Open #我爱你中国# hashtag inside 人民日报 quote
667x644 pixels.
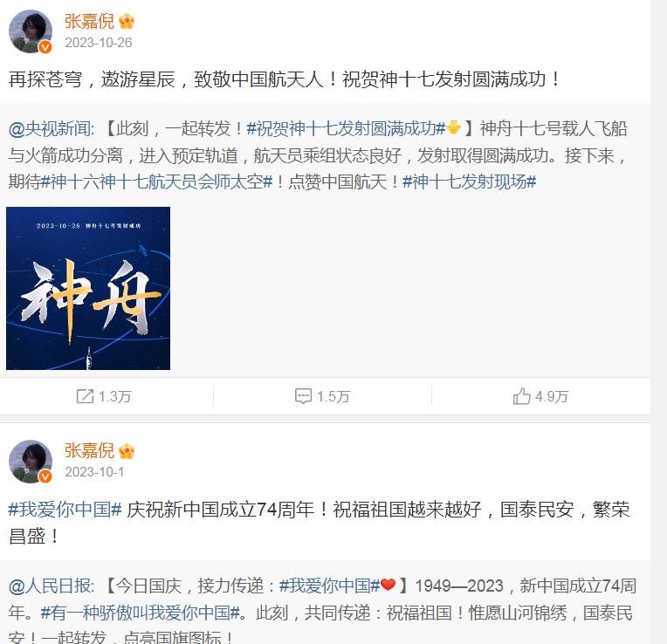329,586
